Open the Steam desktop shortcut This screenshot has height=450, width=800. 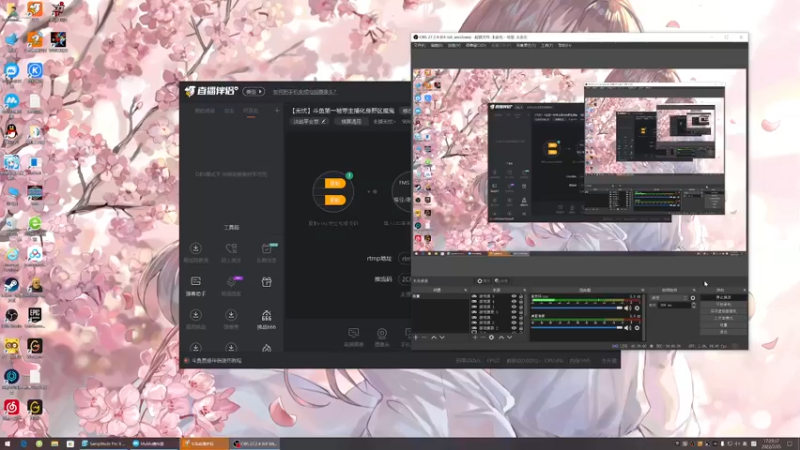click(x=11, y=285)
